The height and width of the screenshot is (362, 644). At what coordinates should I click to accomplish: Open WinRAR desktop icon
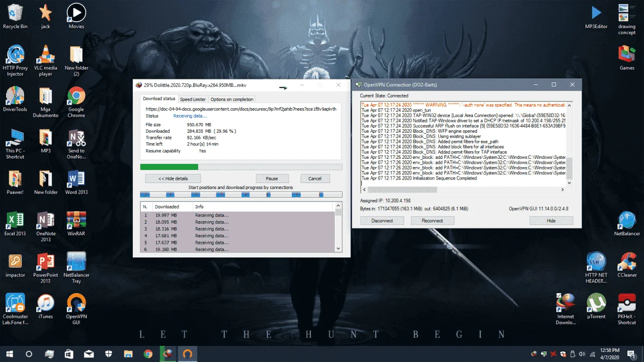point(76,224)
